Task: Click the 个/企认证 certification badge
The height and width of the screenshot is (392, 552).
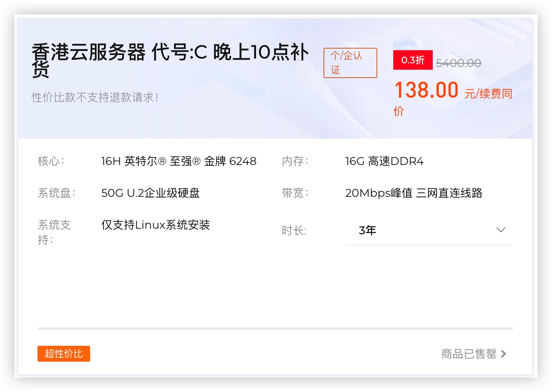Action: (350, 63)
